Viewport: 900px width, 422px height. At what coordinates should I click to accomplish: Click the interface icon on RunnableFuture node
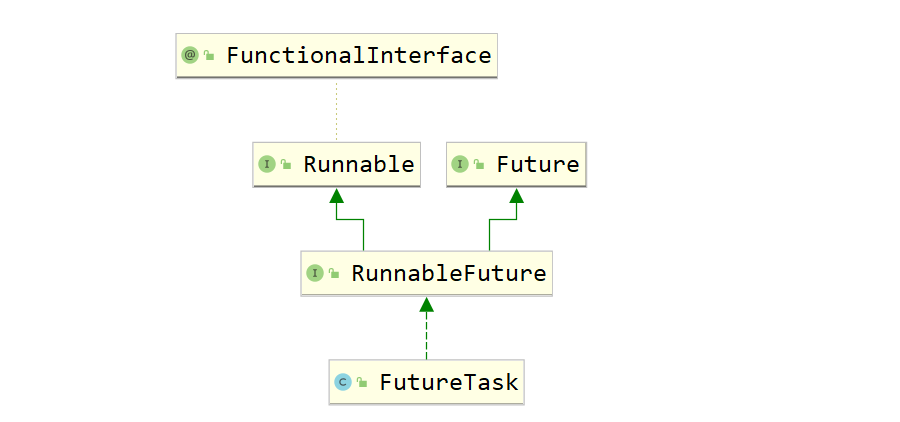[314, 273]
